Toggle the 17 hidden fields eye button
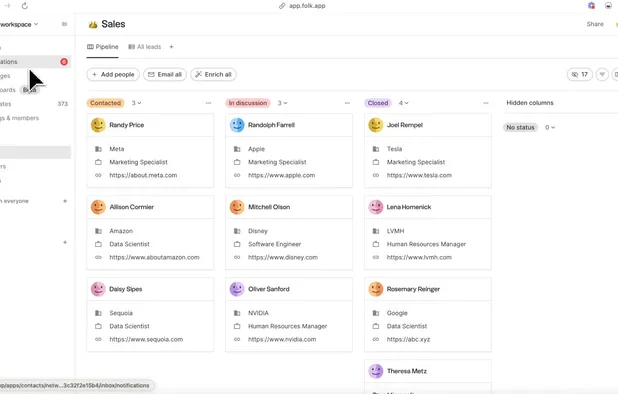 point(579,74)
